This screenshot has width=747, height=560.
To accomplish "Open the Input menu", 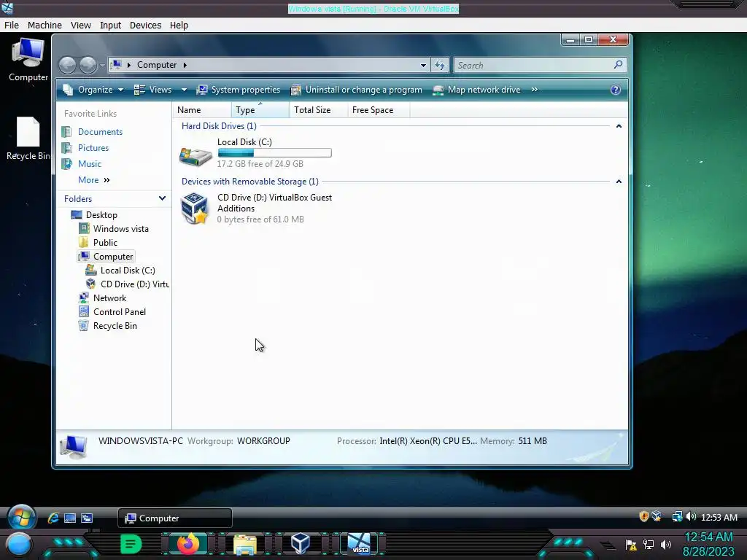I will [111, 26].
